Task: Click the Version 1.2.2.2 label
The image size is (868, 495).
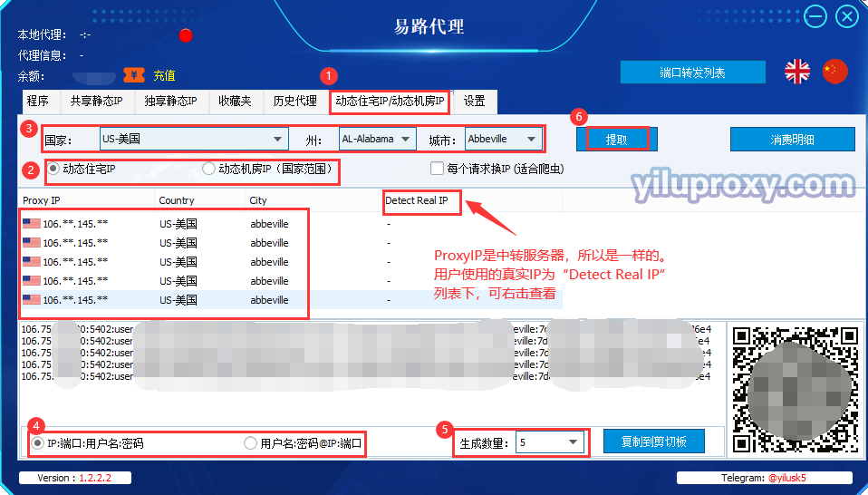Action: click(x=74, y=478)
